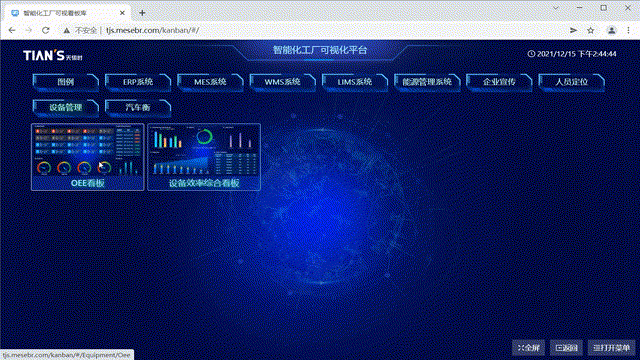Click the clock icon beside the date
The width and height of the screenshot is (640, 360).
[531, 54]
